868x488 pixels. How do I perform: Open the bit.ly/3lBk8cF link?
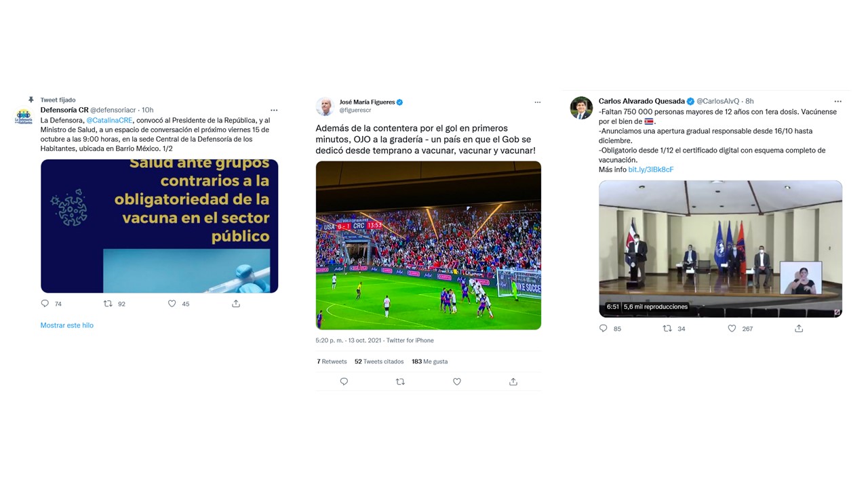(x=651, y=169)
